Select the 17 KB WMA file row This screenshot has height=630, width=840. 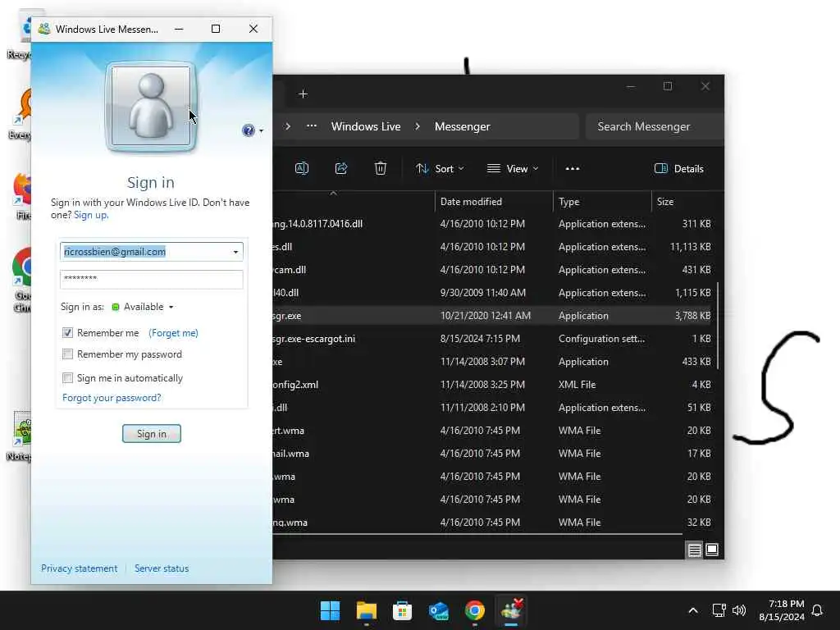click(494, 454)
